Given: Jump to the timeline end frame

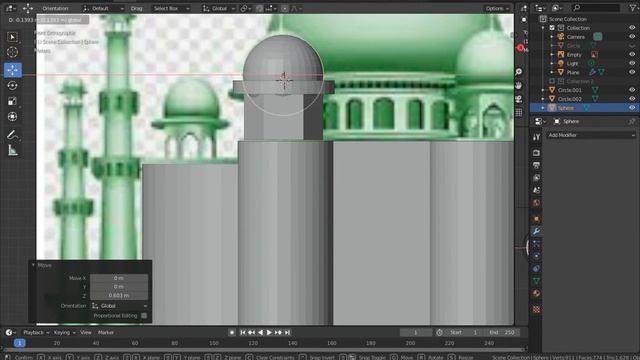Looking at the screenshot, I should pyautogui.click(x=287, y=333).
